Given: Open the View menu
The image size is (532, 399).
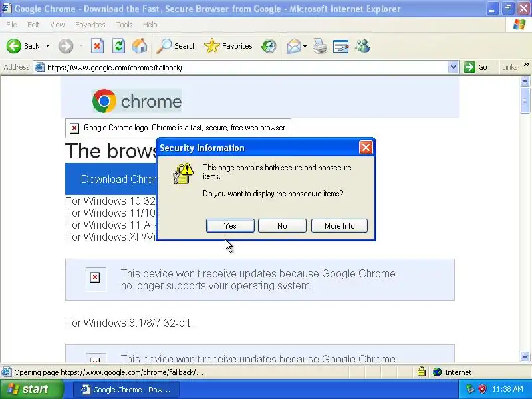Looking at the screenshot, I should click(x=57, y=25).
